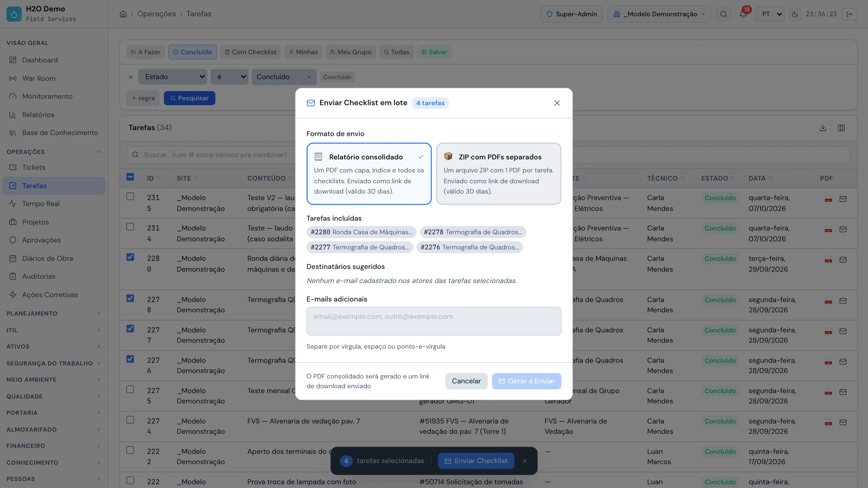Go to Tempo Real view
Screen dimensions: 868x488
click(x=54, y=204)
